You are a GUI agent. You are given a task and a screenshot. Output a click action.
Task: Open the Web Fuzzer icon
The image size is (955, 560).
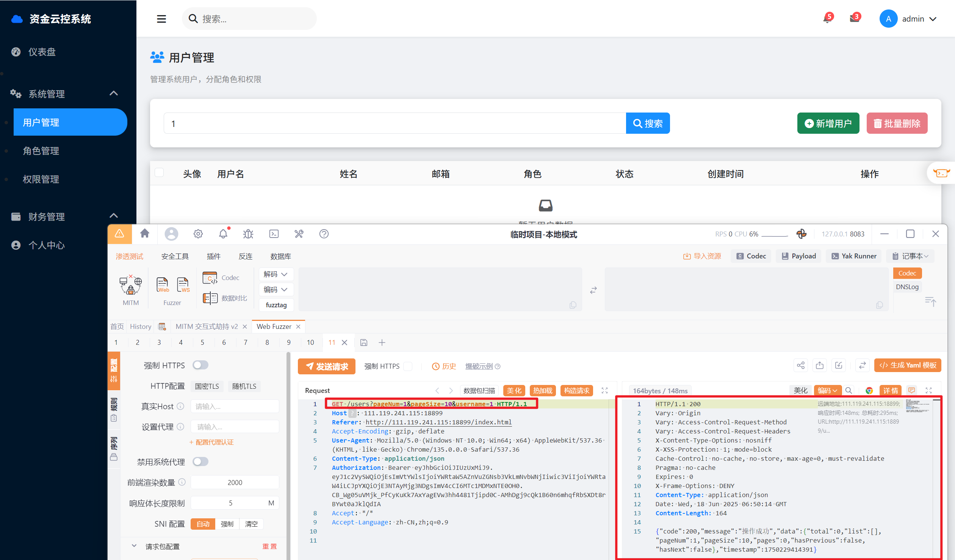[x=163, y=285]
